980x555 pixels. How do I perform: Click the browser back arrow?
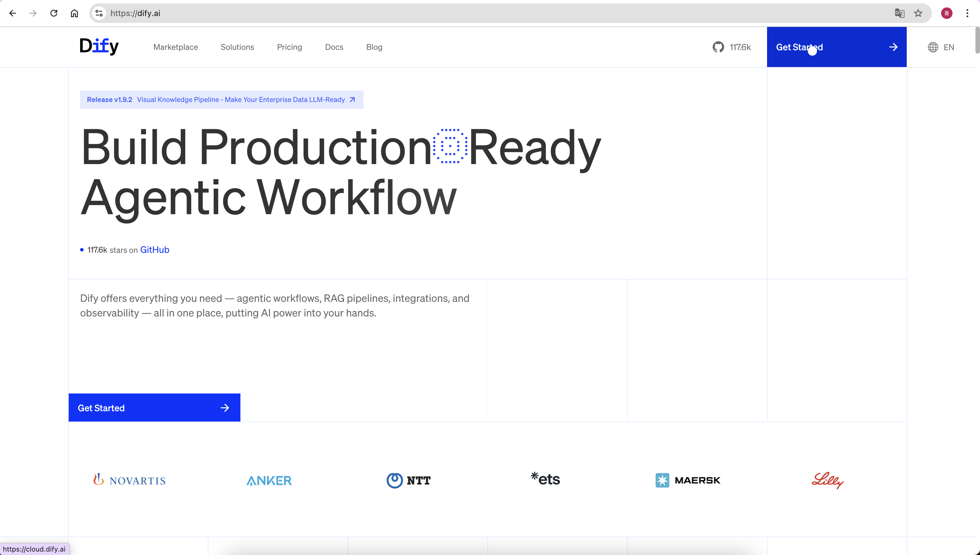13,13
